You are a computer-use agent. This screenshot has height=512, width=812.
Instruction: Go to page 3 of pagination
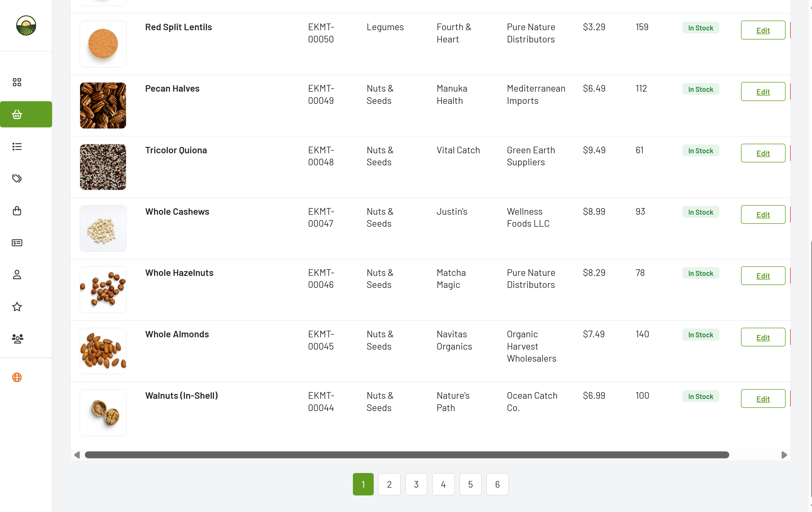click(x=416, y=484)
